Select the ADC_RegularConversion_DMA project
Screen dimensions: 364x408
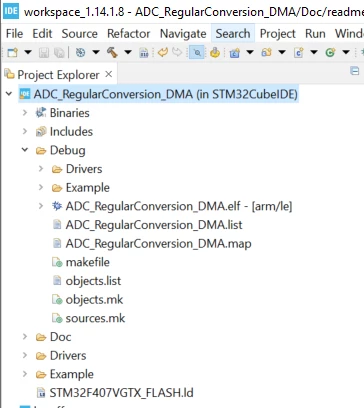click(165, 94)
